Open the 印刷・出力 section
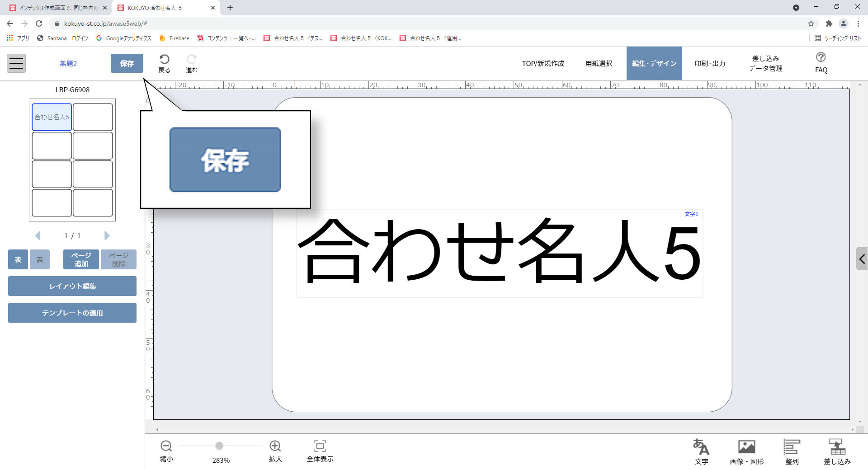868x470 pixels. tap(710, 63)
